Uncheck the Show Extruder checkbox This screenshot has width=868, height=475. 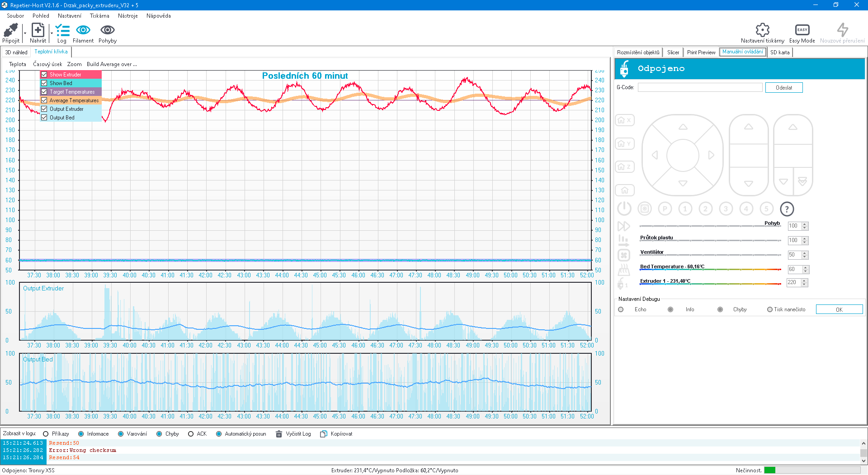coord(44,75)
